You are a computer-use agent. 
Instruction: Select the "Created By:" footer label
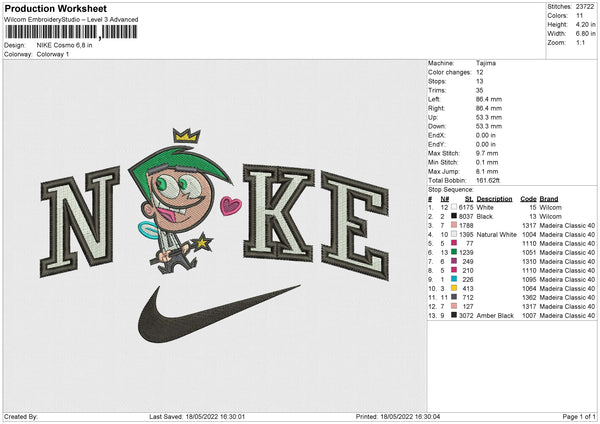click(x=21, y=417)
